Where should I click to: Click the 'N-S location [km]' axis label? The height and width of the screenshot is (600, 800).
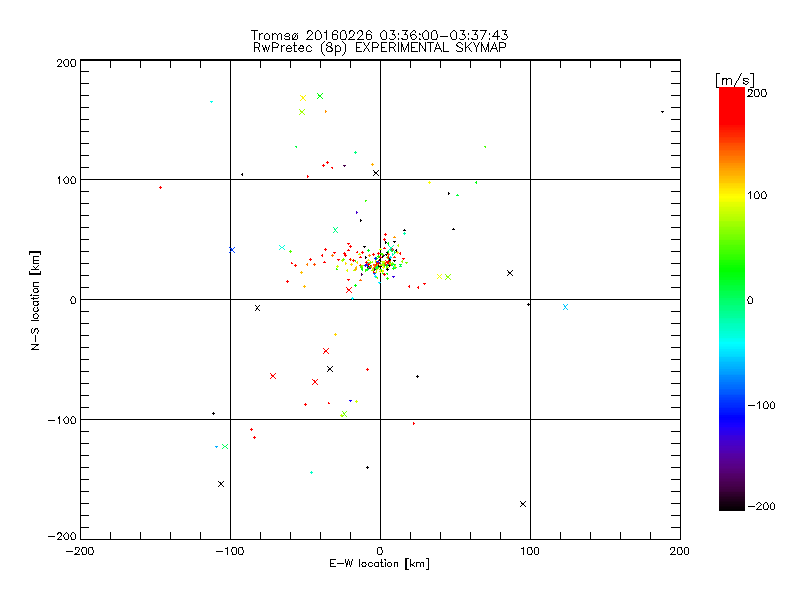pyautogui.click(x=35, y=300)
